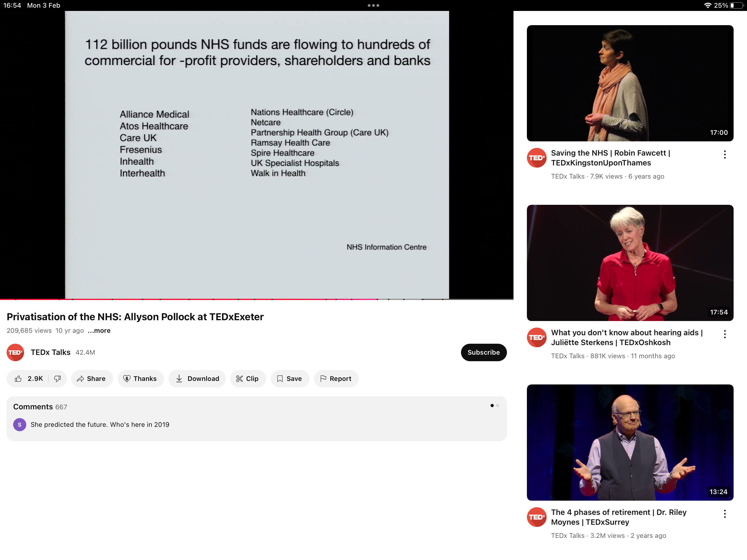This screenshot has width=747, height=560.
Task: Share the video
Action: 92,379
